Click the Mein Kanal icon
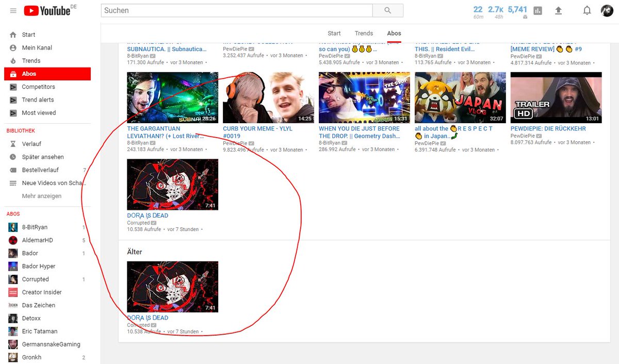 [x=13, y=47]
